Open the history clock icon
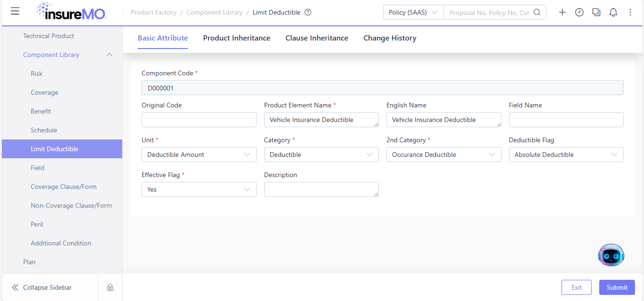The image size is (644, 301). click(579, 12)
